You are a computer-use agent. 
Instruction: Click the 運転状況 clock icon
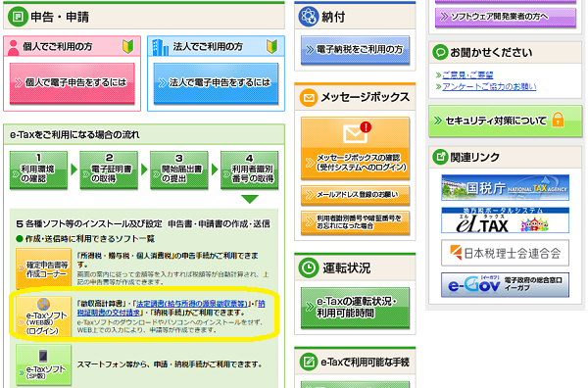tap(309, 267)
